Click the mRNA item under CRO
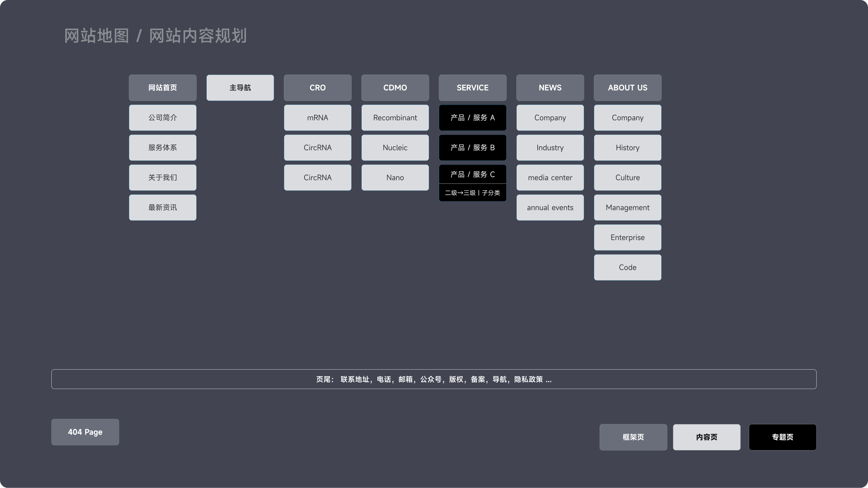This screenshot has height=488, width=868. 317,118
